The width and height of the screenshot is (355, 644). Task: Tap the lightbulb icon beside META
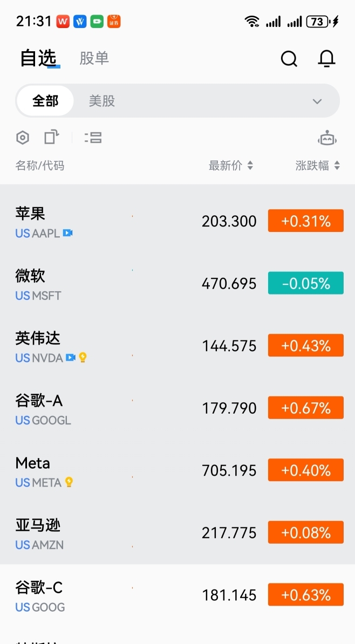click(69, 482)
